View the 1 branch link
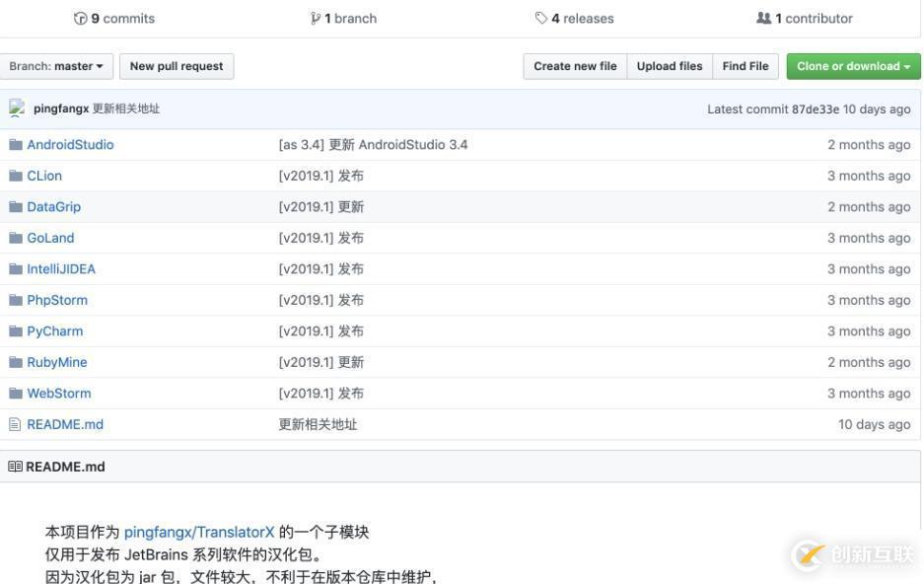Image resolution: width=924 pixels, height=584 pixels. pos(343,19)
